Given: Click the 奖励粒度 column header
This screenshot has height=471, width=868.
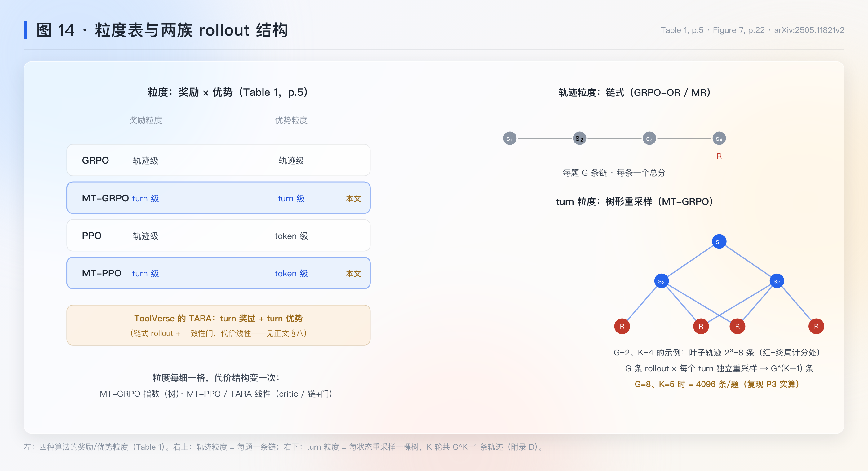Looking at the screenshot, I should (x=146, y=120).
